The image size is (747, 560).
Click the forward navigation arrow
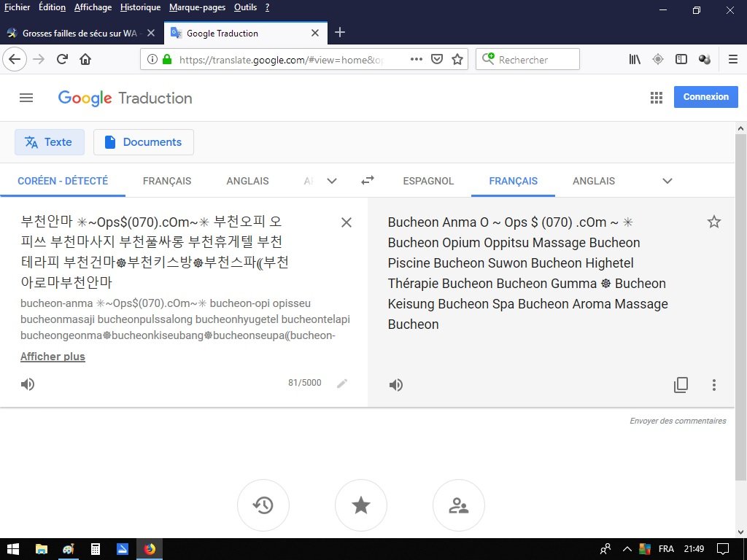click(x=39, y=60)
